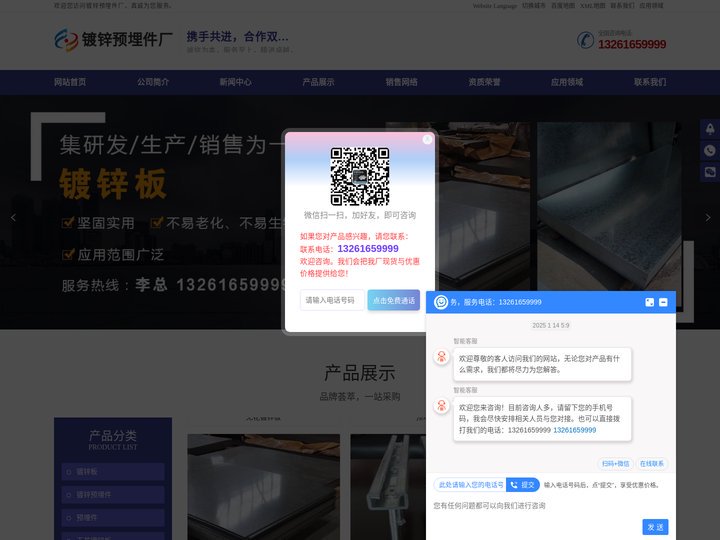Click 应用领域 link in top bar
Screen dimensions: 720x540
point(651,6)
